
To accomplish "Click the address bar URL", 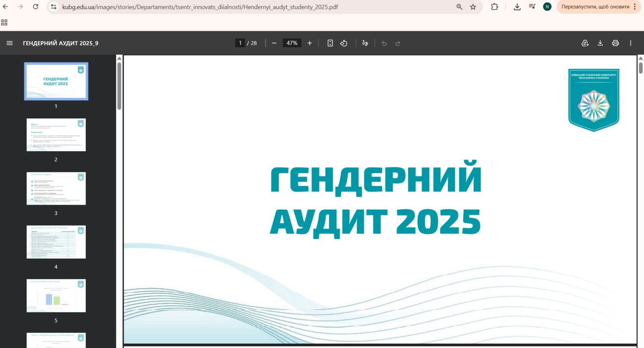I will [200, 7].
